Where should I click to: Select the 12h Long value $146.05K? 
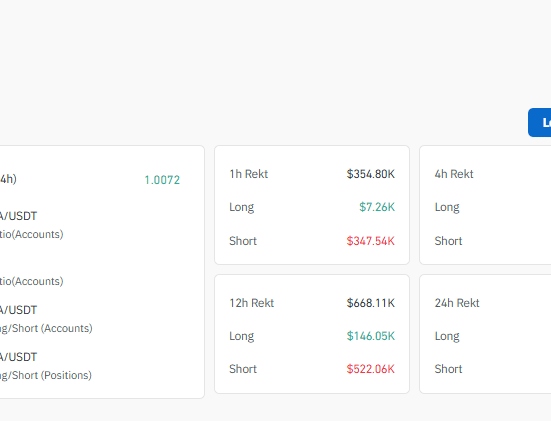point(371,336)
